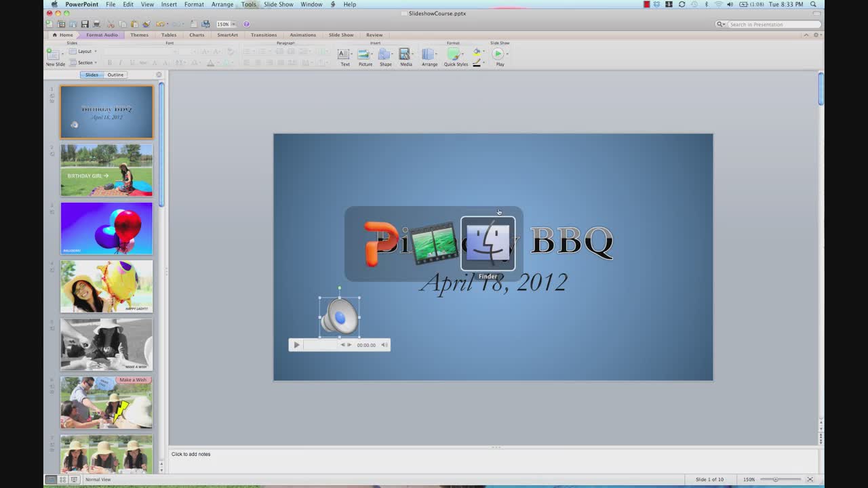Click the Format Painter brush icon

tap(146, 24)
